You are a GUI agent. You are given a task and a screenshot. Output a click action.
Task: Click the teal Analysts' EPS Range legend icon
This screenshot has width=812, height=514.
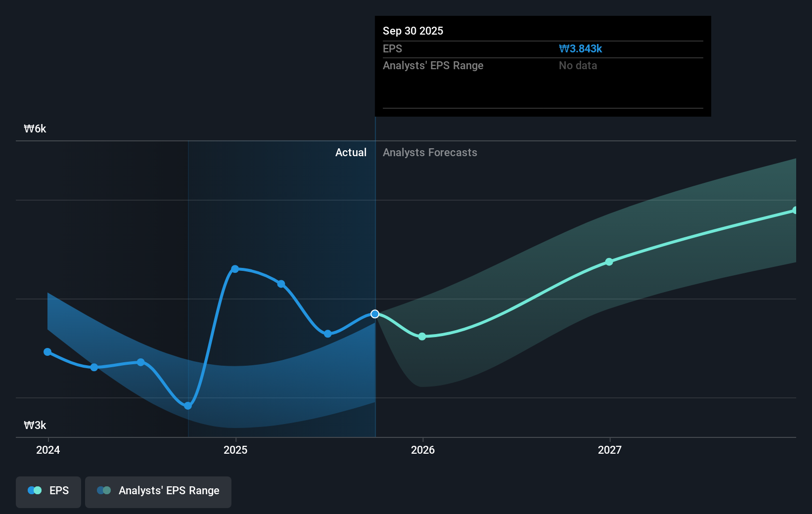tap(103, 490)
